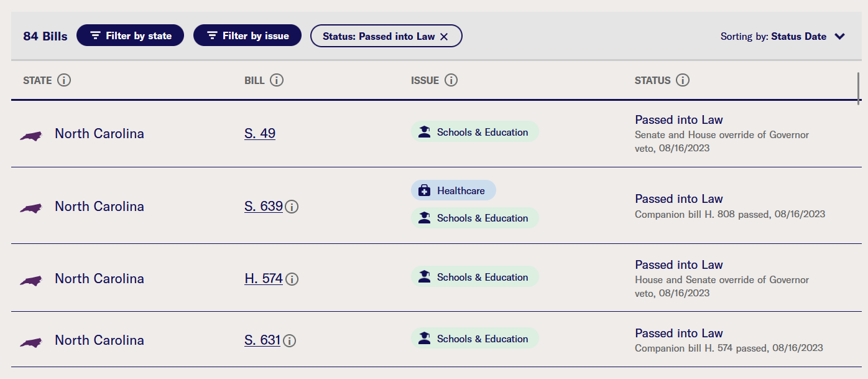Select Schools & Education tag in S. 49 row
The height and width of the screenshot is (379, 868).
coord(475,132)
